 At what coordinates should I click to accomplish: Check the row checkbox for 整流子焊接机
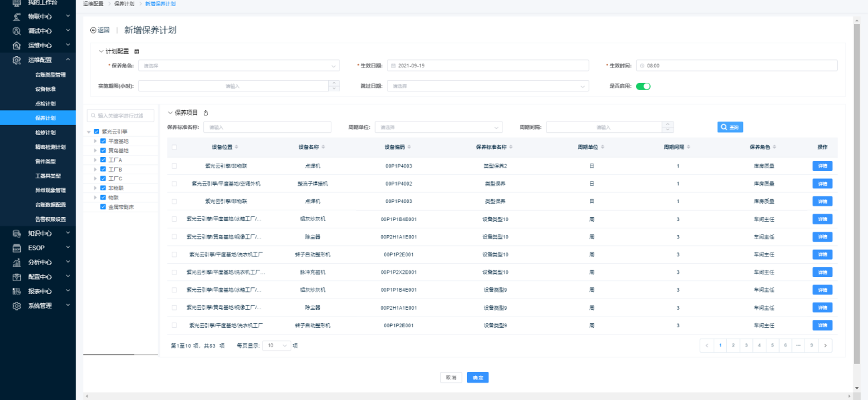click(174, 183)
